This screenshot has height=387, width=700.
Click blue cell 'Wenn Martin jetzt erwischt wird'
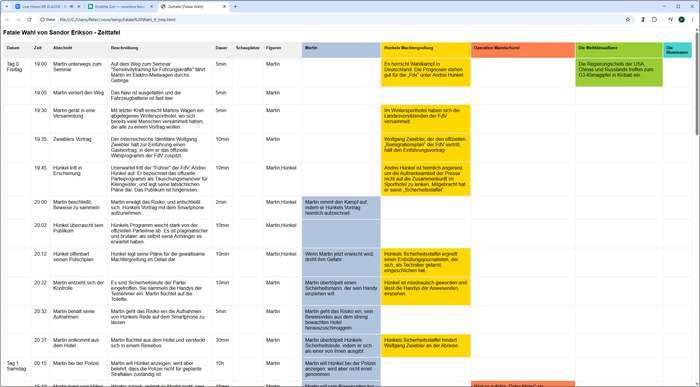coord(341,262)
